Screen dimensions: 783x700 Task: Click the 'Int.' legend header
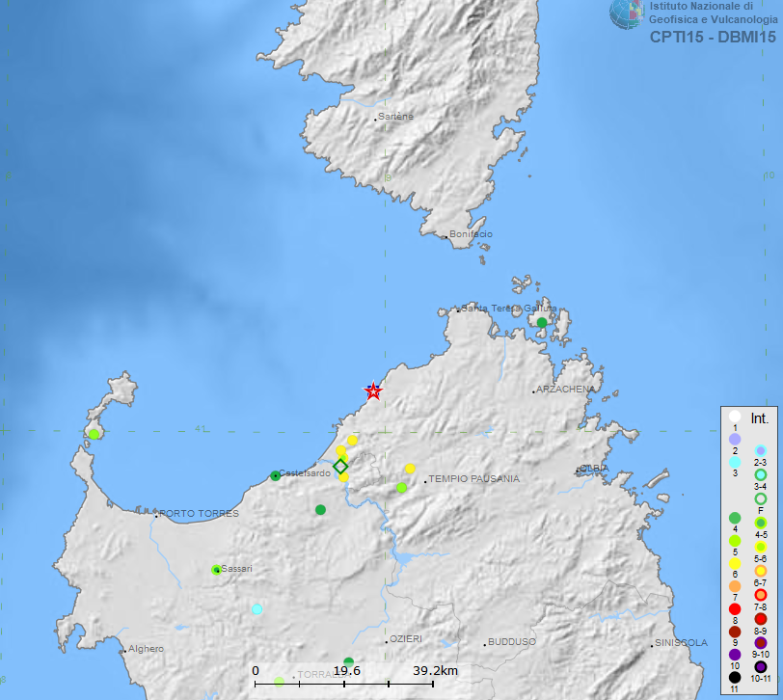(759, 419)
